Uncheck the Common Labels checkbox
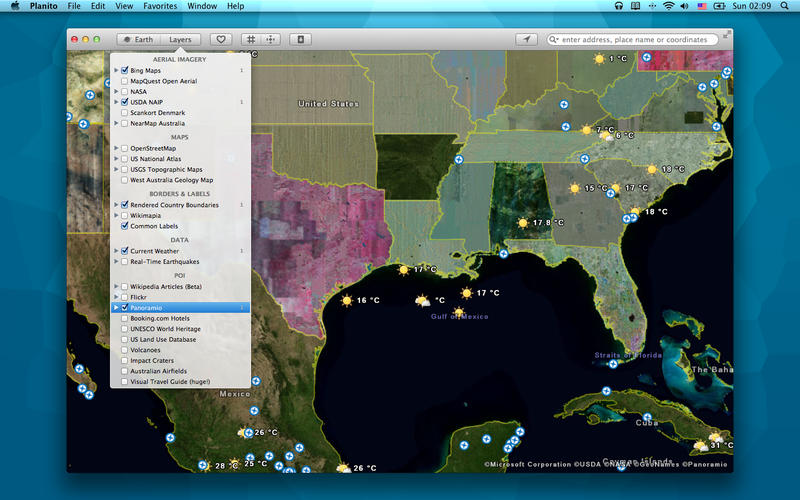 [x=124, y=226]
